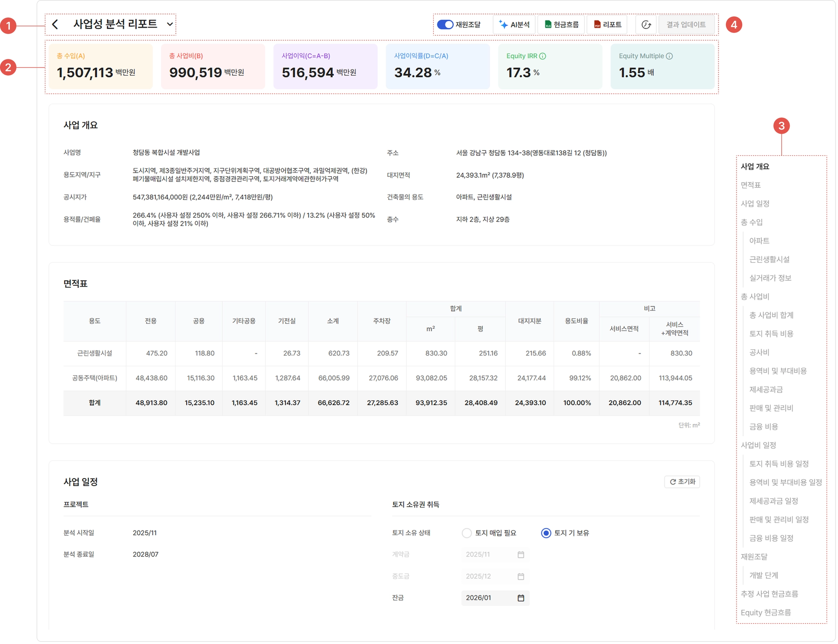Open the 계약금 date picker

click(520, 554)
